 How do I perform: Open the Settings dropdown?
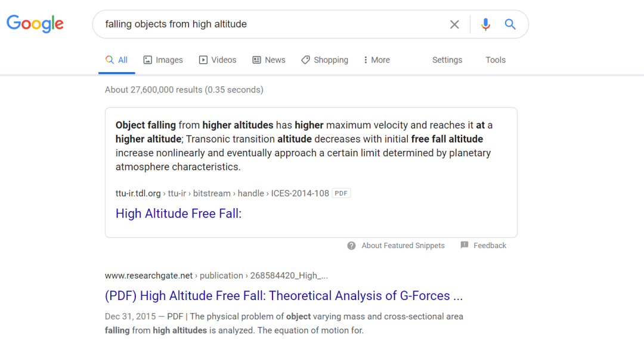pos(447,60)
